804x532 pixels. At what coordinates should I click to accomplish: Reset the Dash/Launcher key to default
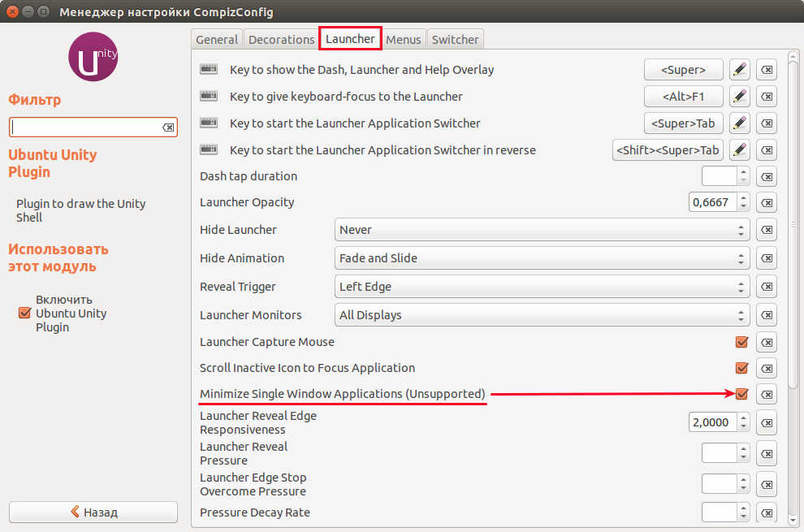point(767,70)
